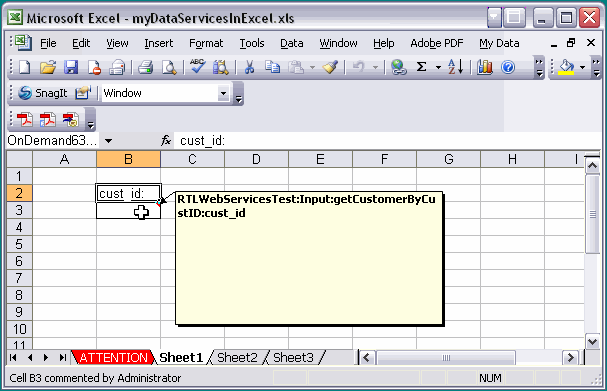Click vertical scrollbar down arrow

point(592,342)
